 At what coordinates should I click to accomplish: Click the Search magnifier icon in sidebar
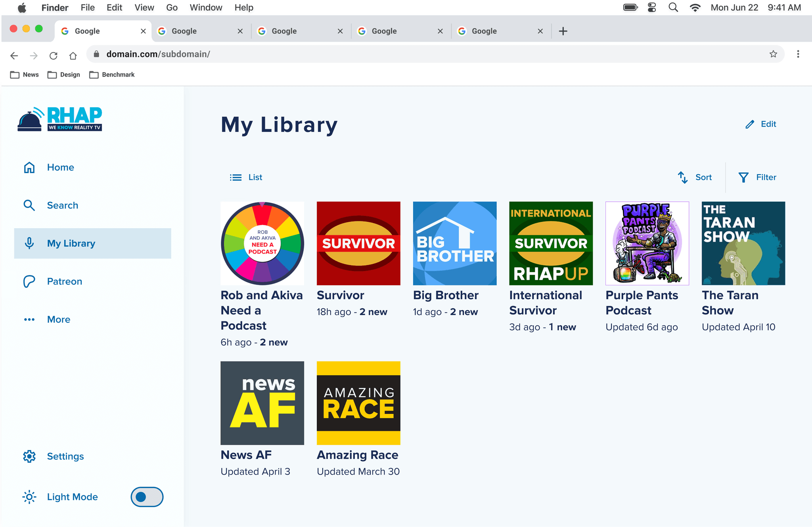tap(29, 205)
